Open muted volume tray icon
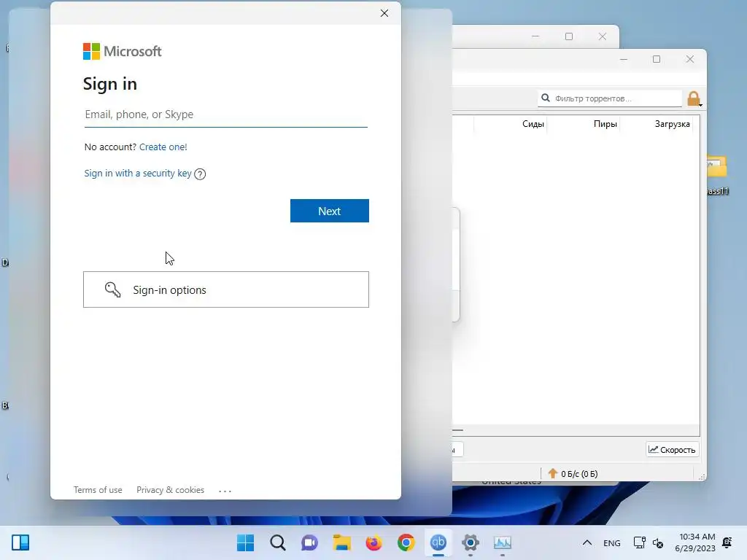This screenshot has width=747, height=560. coord(658,542)
